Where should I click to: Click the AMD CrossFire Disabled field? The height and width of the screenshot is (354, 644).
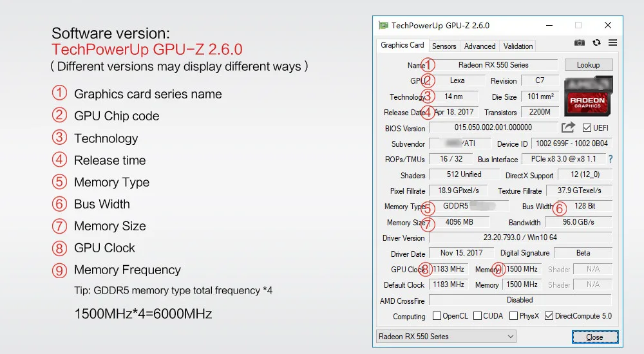(x=520, y=300)
